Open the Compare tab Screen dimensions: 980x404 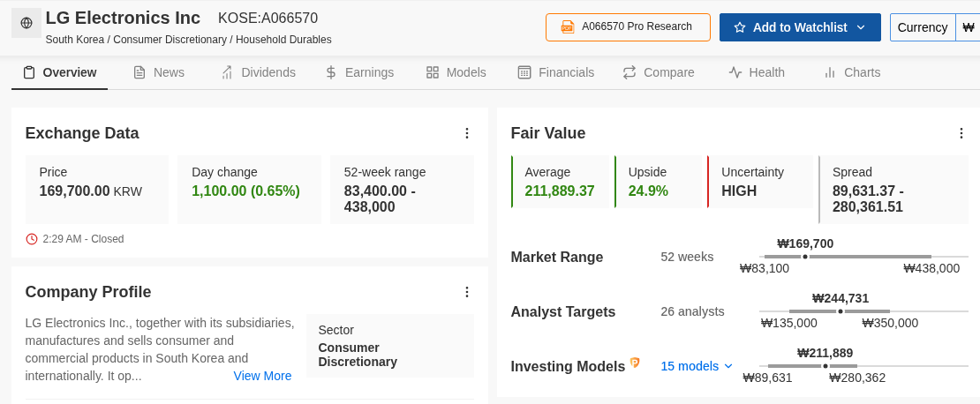pos(658,72)
